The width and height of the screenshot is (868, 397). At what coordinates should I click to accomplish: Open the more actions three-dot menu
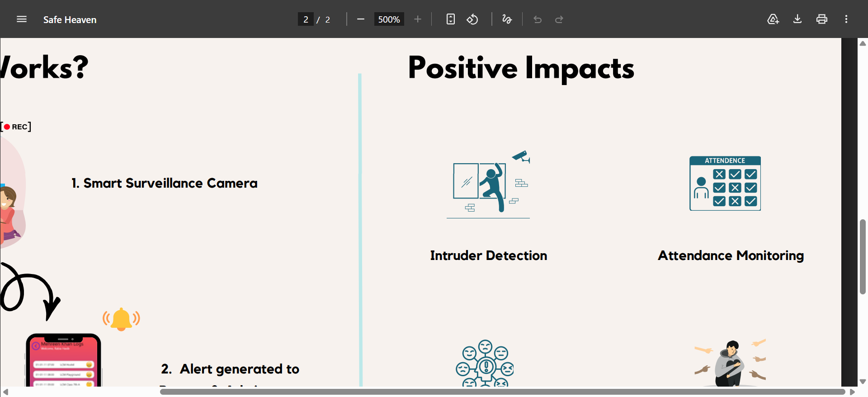point(846,19)
